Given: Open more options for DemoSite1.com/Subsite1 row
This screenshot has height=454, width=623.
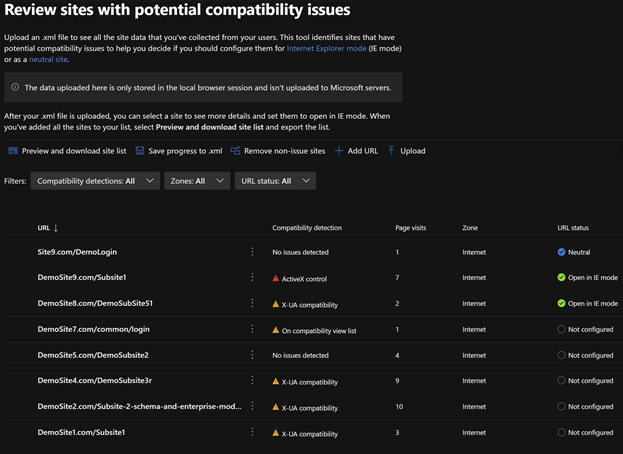Looking at the screenshot, I should [252, 432].
